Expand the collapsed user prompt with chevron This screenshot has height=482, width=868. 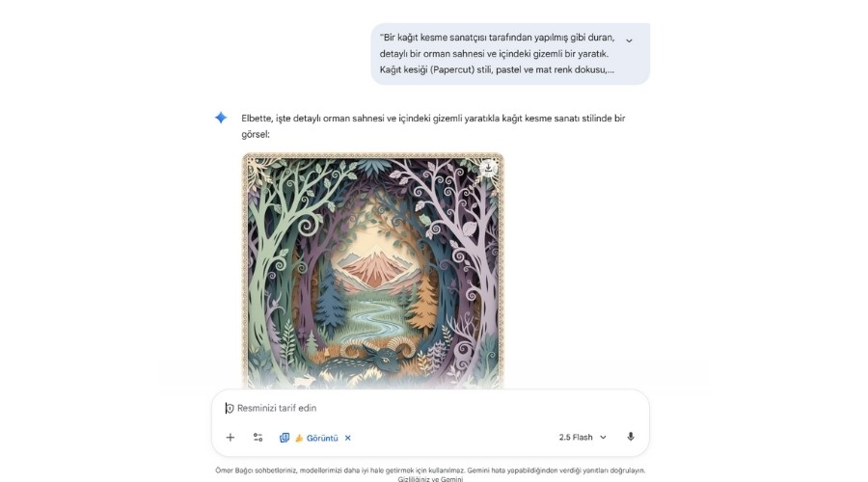[629, 40]
